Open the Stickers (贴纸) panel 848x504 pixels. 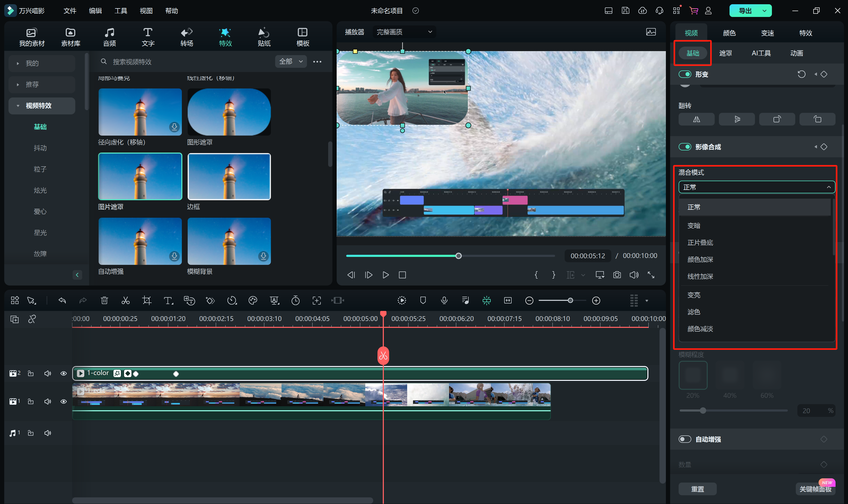tap(264, 37)
